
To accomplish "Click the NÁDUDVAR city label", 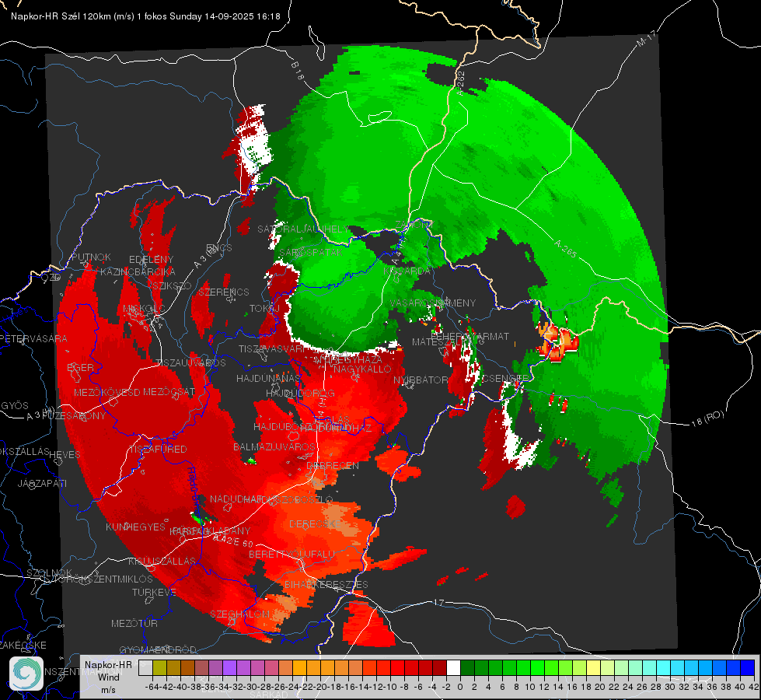I will tap(236, 499).
